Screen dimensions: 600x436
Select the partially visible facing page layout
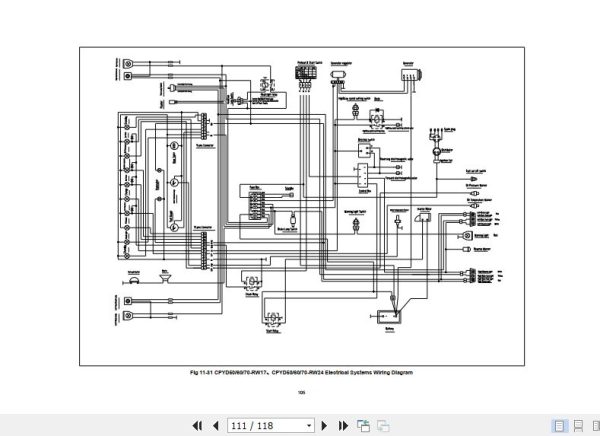596,425
